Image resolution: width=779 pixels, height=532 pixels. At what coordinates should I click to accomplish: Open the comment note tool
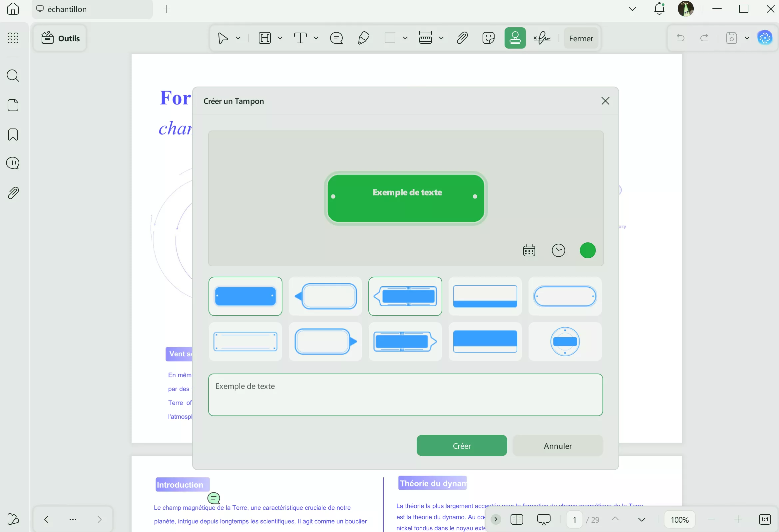point(336,38)
